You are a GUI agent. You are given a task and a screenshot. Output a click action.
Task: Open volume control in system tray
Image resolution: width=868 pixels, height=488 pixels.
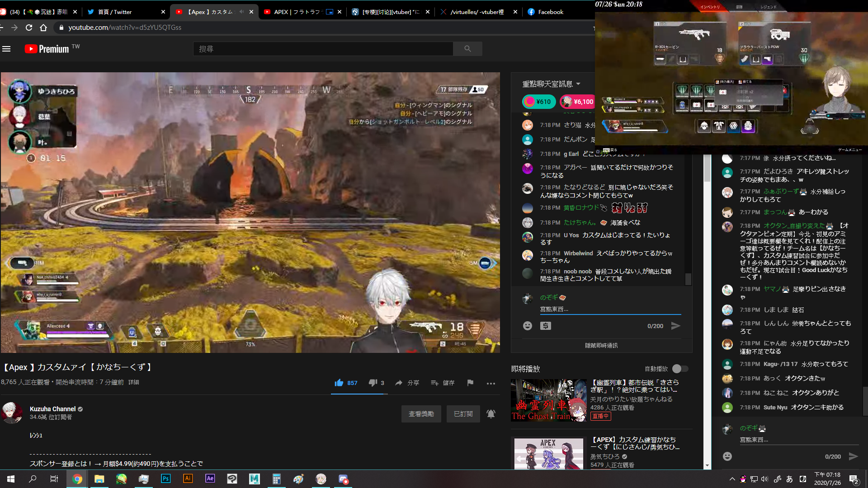(x=764, y=479)
